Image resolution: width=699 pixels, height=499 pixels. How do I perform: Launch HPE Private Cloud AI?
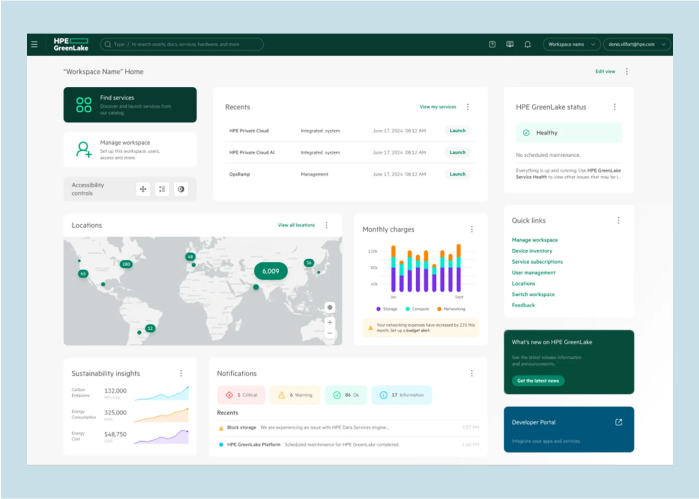457,153
